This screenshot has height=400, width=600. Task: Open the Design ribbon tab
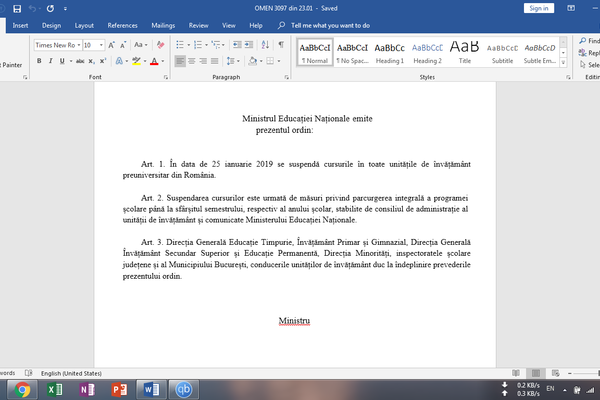51,26
